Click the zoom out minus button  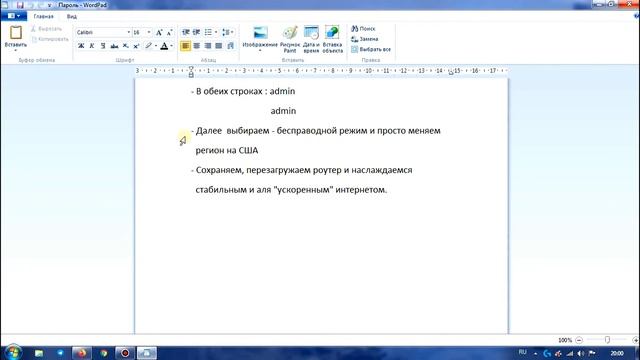pos(579,340)
